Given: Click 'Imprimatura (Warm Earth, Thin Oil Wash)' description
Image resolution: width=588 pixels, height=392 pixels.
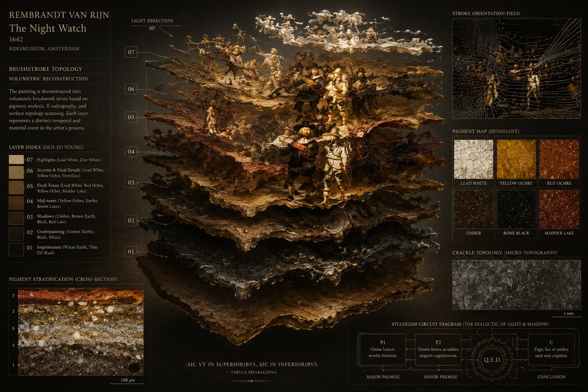Looking at the screenshot, I should coord(67,250).
